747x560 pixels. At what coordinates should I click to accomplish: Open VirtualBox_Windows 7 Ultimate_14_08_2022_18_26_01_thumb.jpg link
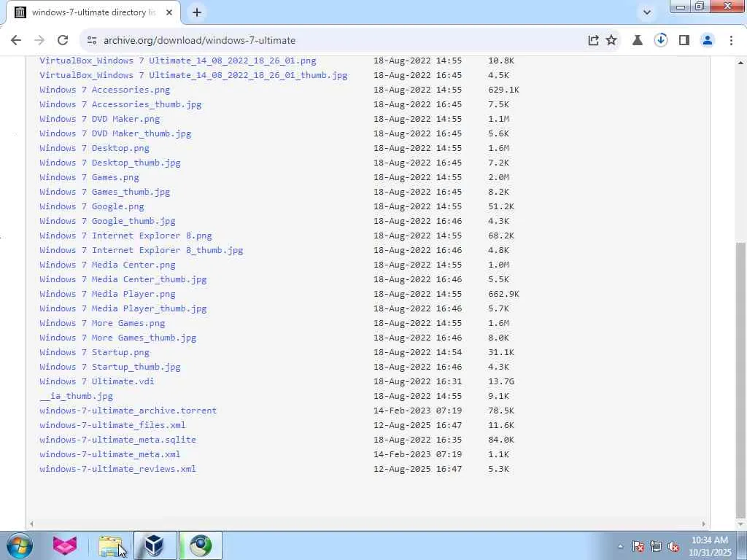click(193, 75)
